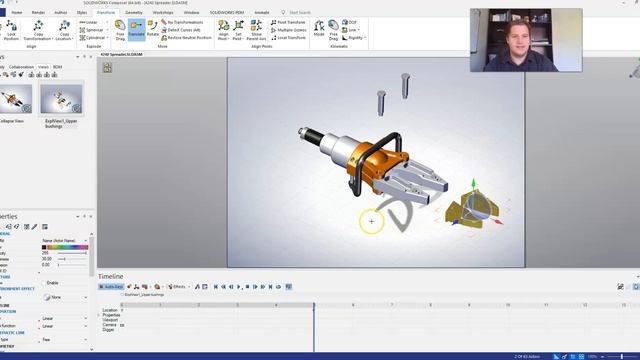Open the Align Pivot dropdown
Screen dimensions: 640x360
pyautogui.click(x=223, y=30)
